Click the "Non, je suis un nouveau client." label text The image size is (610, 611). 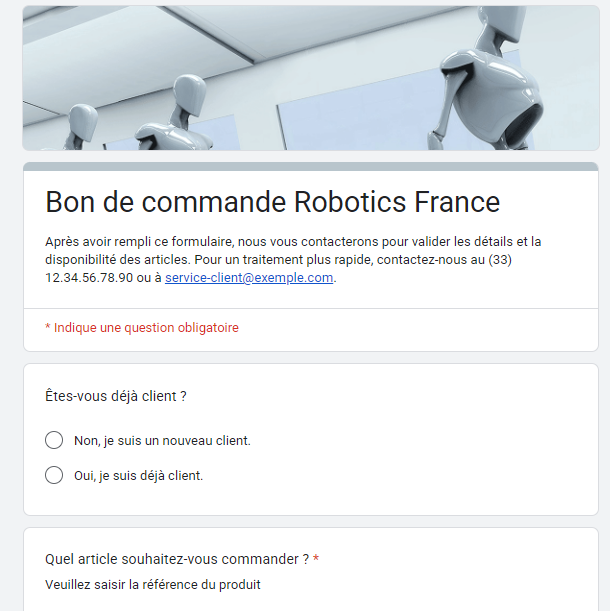tap(162, 440)
